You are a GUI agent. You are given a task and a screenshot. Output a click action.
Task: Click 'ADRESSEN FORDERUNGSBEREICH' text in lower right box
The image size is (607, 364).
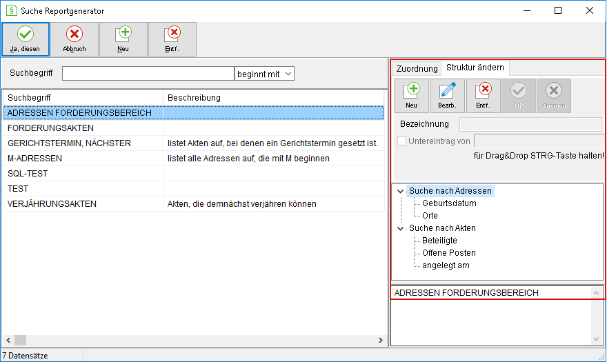tap(466, 293)
